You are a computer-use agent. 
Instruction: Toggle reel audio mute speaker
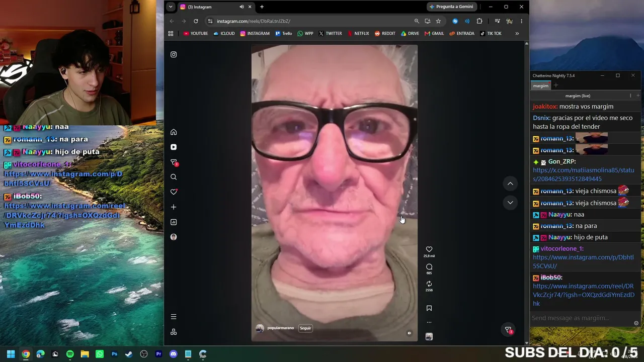click(409, 333)
